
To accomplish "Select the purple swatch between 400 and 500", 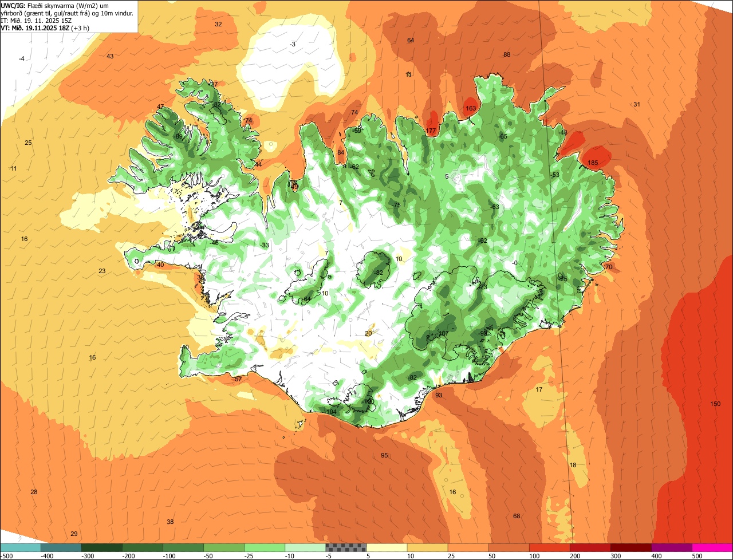I will 671,547.
